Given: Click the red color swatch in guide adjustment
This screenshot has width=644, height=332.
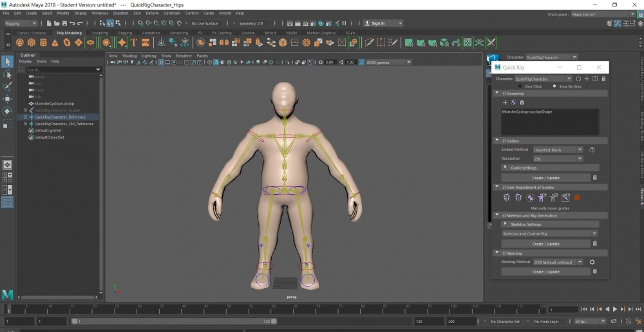Looking at the screenshot, I should pos(577,198).
